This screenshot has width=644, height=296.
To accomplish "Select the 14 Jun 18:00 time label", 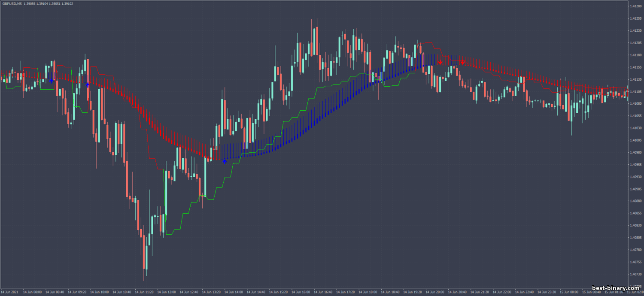I will [x=369, y=293].
